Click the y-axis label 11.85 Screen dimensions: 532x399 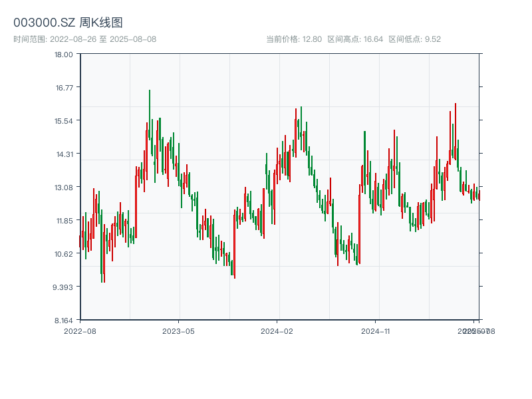click(x=65, y=221)
